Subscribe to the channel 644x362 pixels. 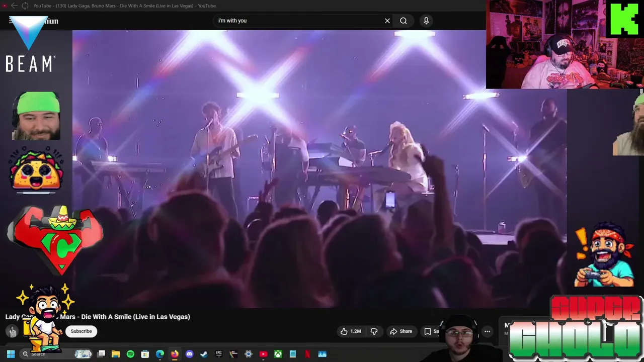pyautogui.click(x=81, y=331)
